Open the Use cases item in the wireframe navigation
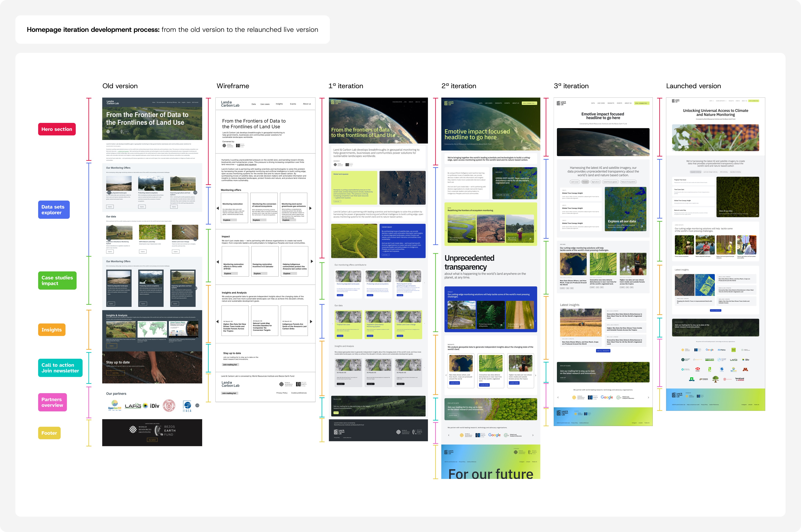Image resolution: width=801 pixels, height=532 pixels. [265, 104]
